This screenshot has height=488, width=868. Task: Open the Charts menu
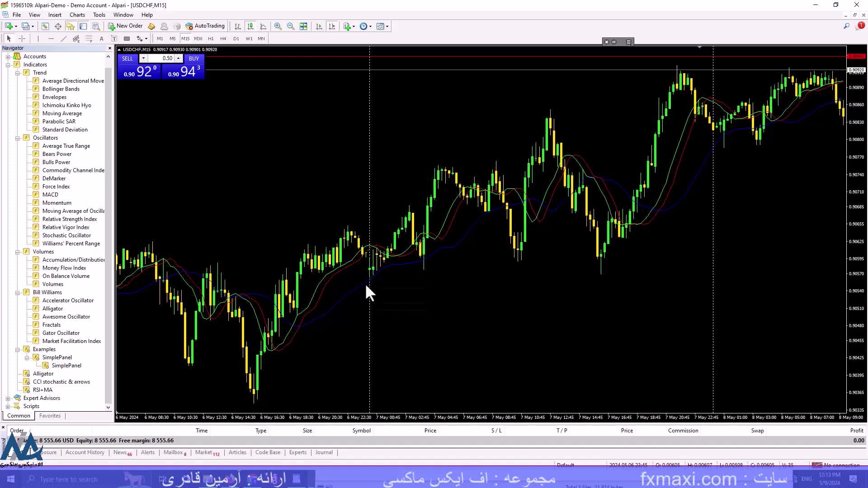click(x=77, y=15)
